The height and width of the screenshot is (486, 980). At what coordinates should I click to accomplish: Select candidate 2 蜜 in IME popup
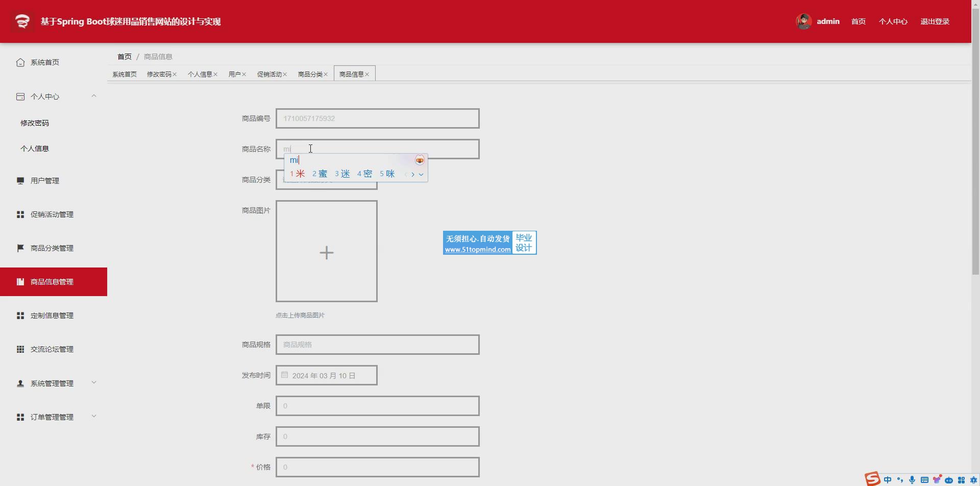click(x=320, y=174)
